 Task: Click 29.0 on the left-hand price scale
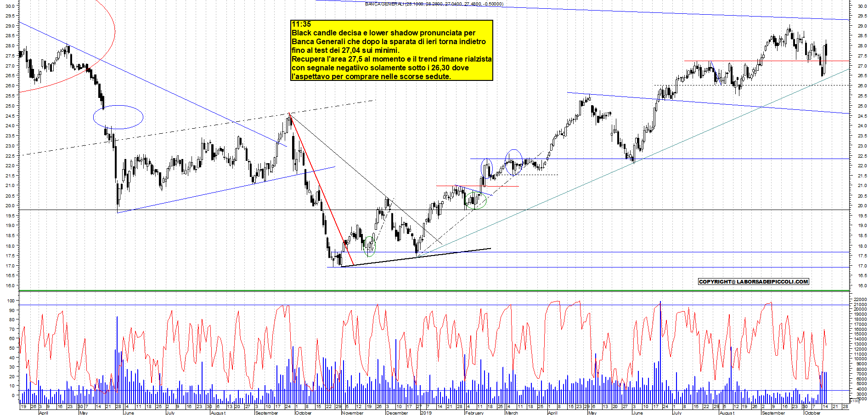10,26
